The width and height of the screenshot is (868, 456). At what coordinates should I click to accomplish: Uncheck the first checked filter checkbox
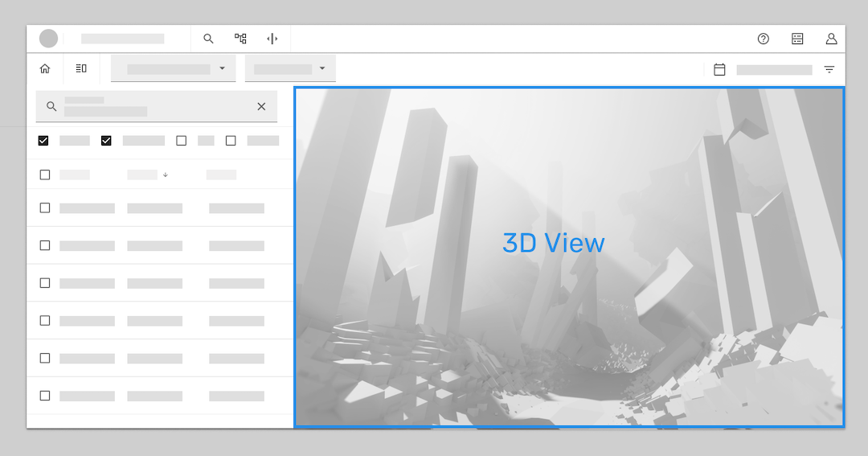click(43, 141)
